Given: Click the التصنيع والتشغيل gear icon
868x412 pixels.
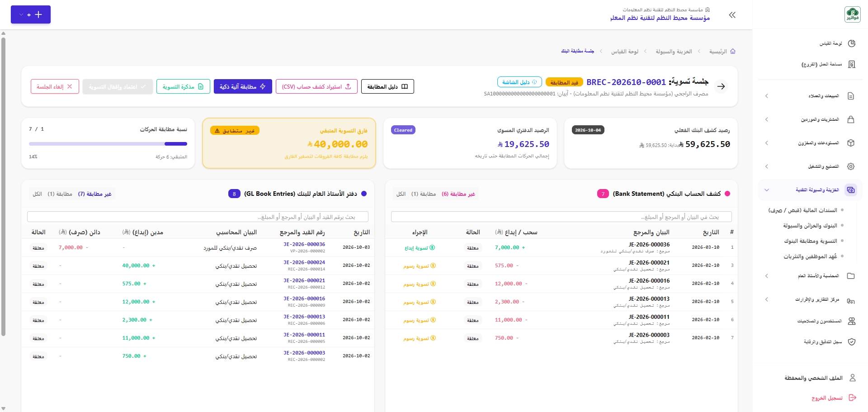Looking at the screenshot, I should pos(851,166).
